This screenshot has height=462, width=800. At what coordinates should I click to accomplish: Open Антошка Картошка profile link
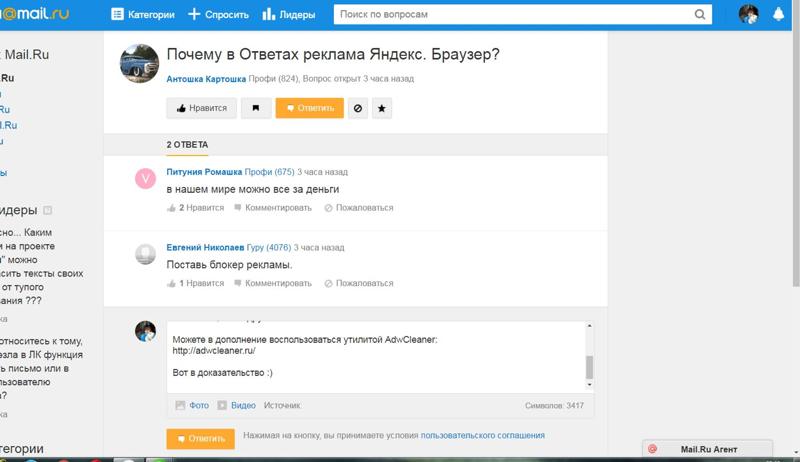(x=206, y=79)
